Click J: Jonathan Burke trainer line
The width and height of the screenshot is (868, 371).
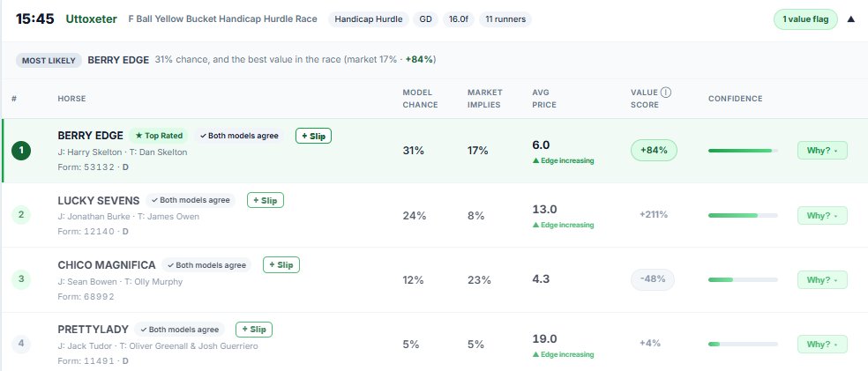[x=129, y=217]
